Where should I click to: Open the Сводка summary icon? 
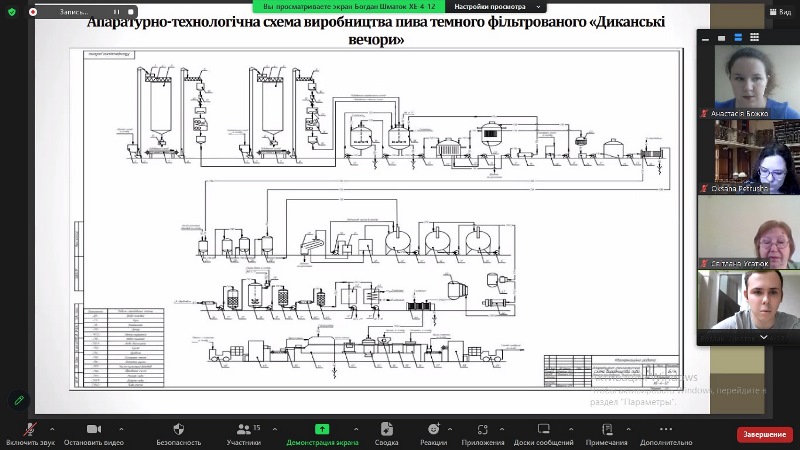click(386, 429)
